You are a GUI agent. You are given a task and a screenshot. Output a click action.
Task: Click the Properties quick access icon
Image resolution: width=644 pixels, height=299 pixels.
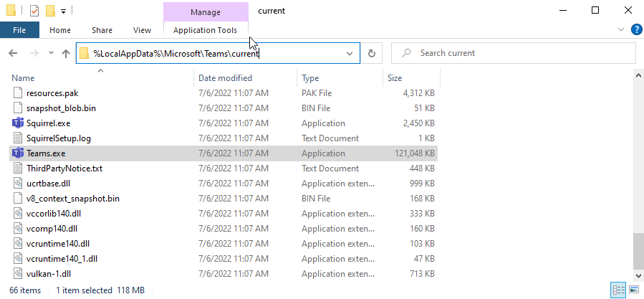click(34, 11)
